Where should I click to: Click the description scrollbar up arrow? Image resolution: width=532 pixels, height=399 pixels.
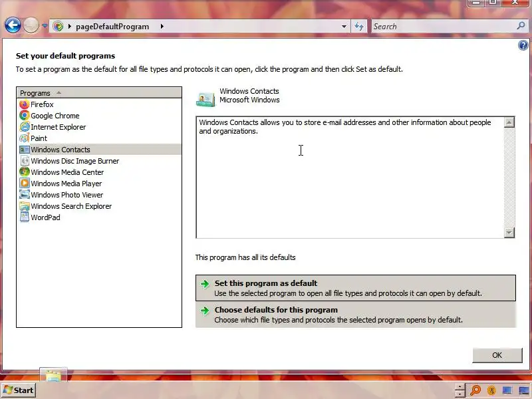point(509,122)
